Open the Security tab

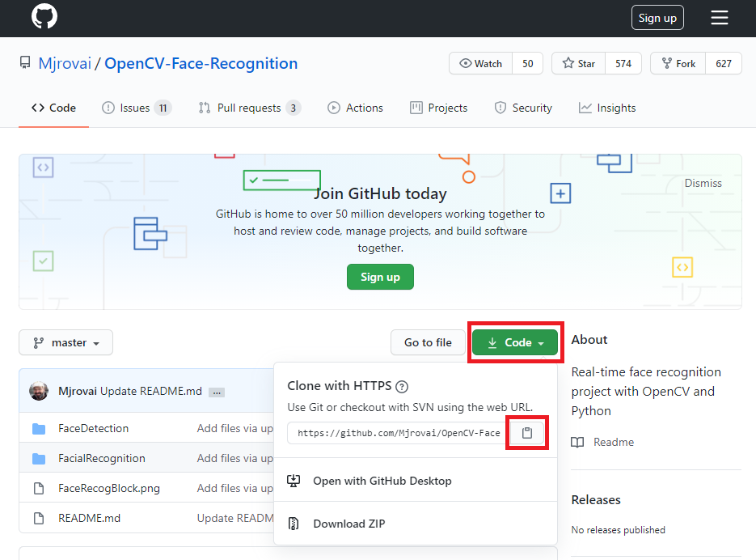523,108
